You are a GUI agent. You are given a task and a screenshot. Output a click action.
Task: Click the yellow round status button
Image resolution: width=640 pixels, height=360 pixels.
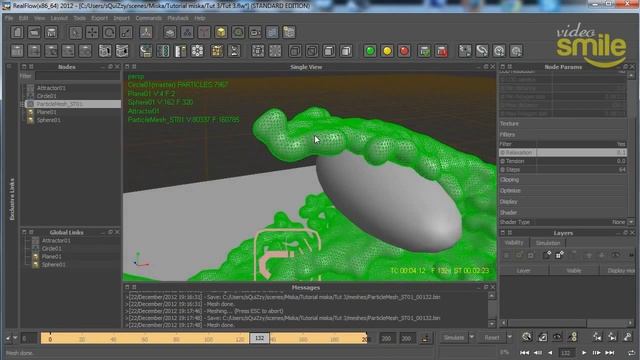(387, 51)
